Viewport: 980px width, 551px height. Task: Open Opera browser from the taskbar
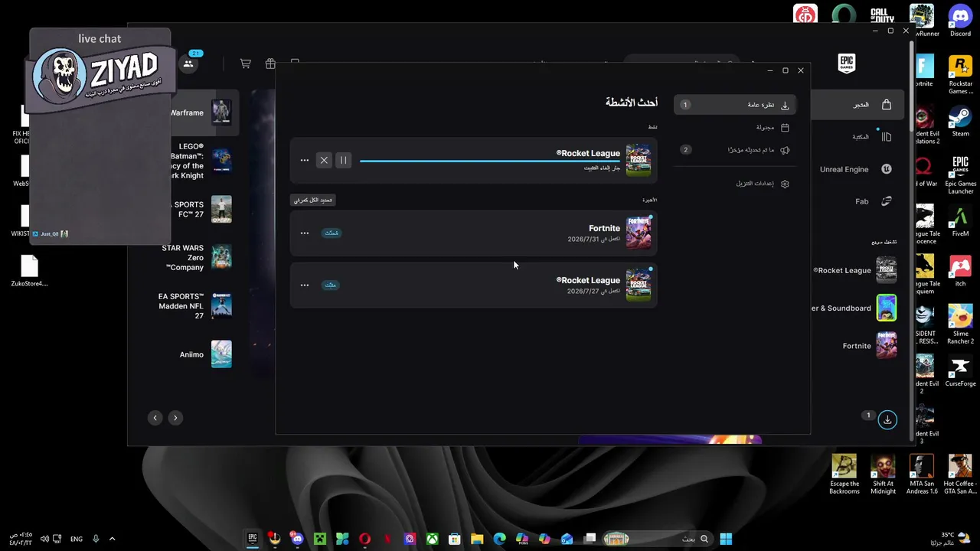365,539
